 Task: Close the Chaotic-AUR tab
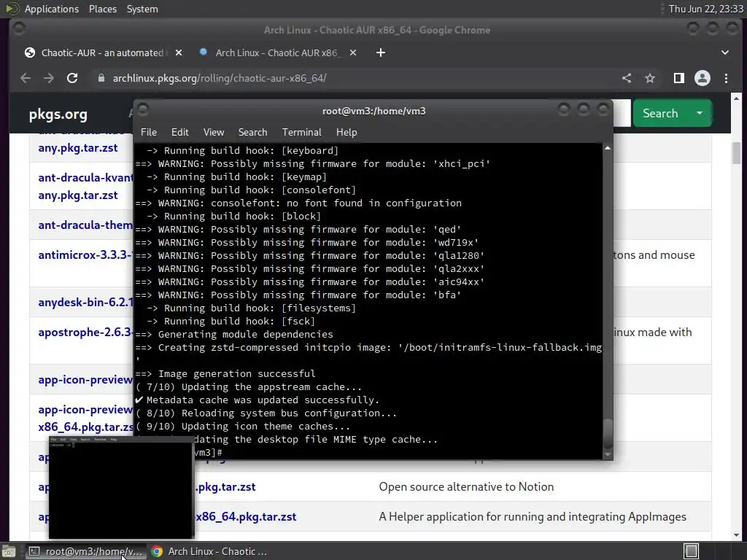tap(179, 52)
